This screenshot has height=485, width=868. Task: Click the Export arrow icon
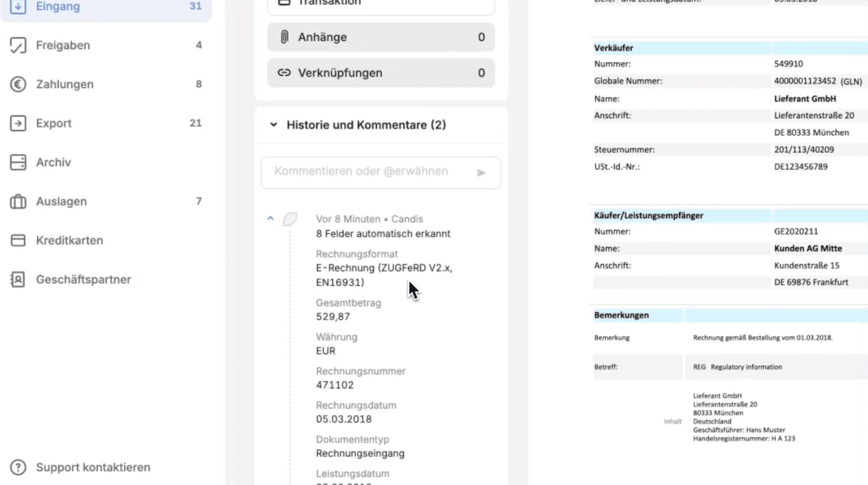click(x=18, y=123)
